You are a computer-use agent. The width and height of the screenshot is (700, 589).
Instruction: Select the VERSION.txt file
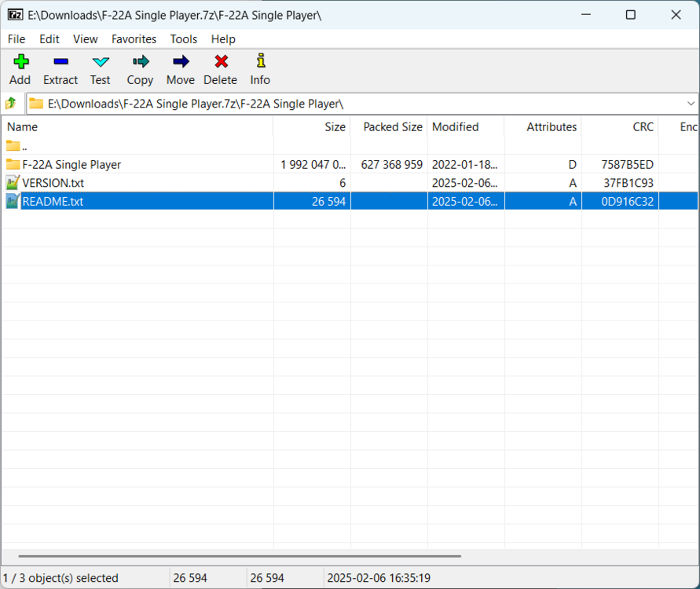click(53, 183)
